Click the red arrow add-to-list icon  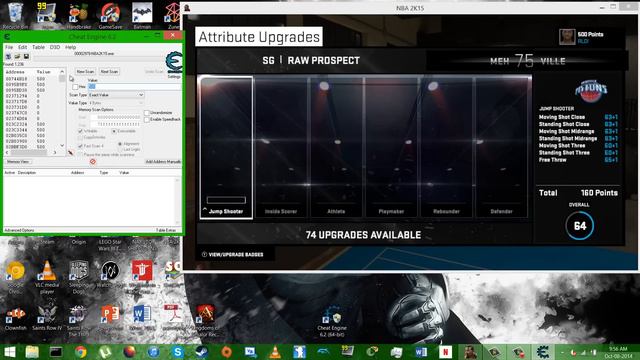[x=71, y=153]
